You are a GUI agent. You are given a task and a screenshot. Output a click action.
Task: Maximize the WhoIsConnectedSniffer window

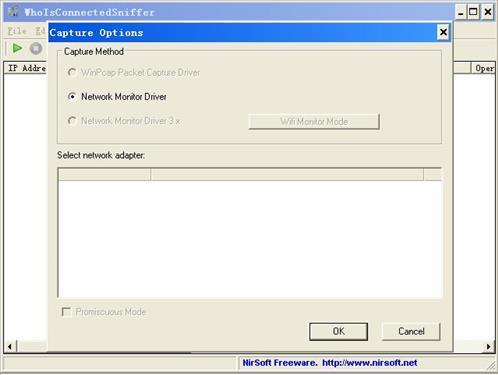[473, 12]
